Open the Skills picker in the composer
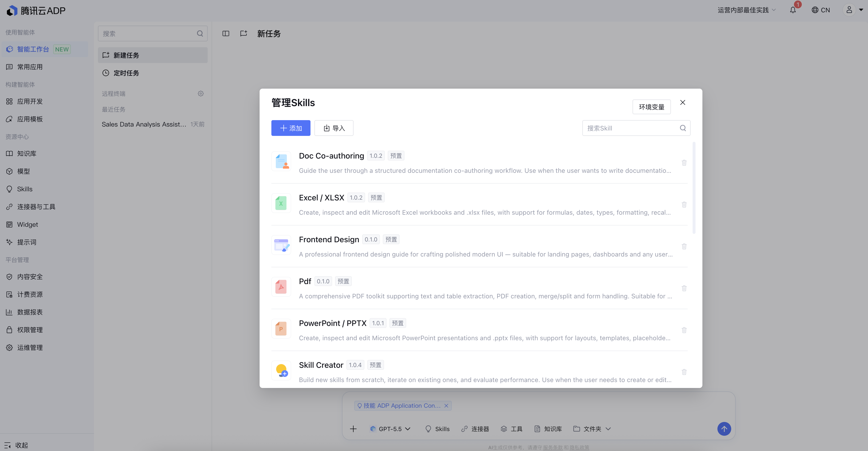 click(x=437, y=429)
